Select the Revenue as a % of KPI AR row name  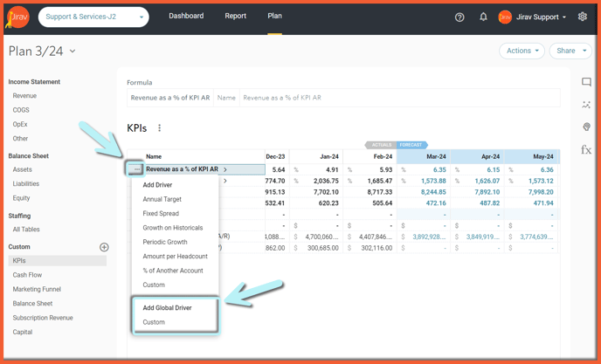coord(182,169)
